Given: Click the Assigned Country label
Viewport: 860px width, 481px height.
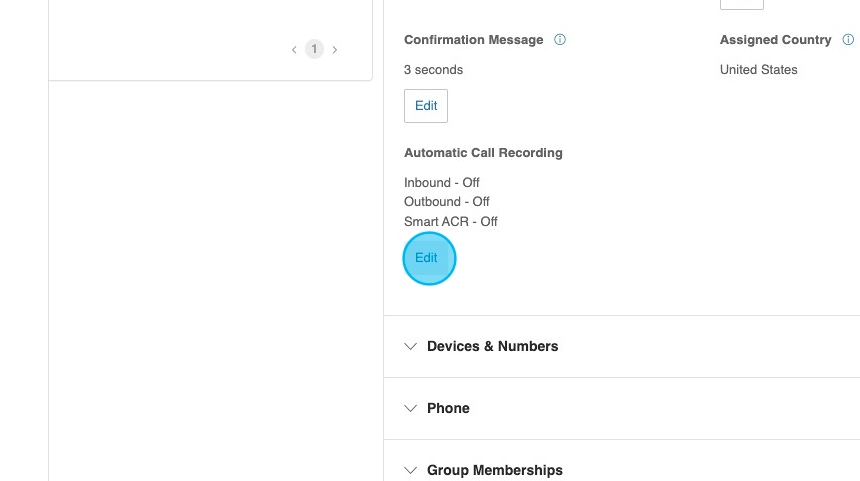Looking at the screenshot, I should [775, 40].
